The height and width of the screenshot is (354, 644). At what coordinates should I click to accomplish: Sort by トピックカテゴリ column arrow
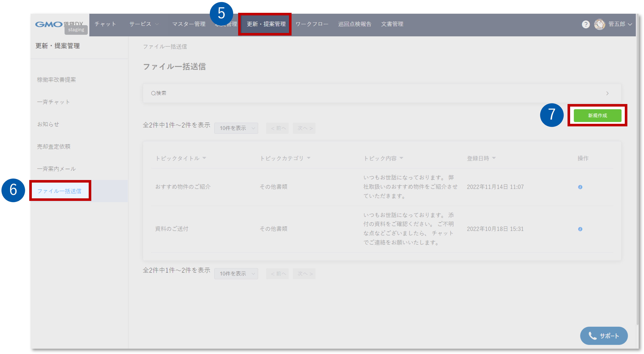(309, 158)
